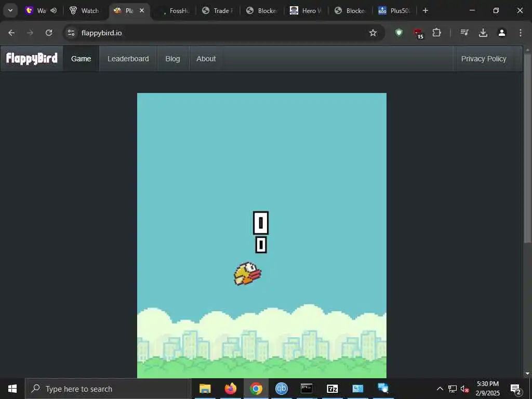Open a new tab with plus button
This screenshot has width=532, height=399.
pos(425,10)
